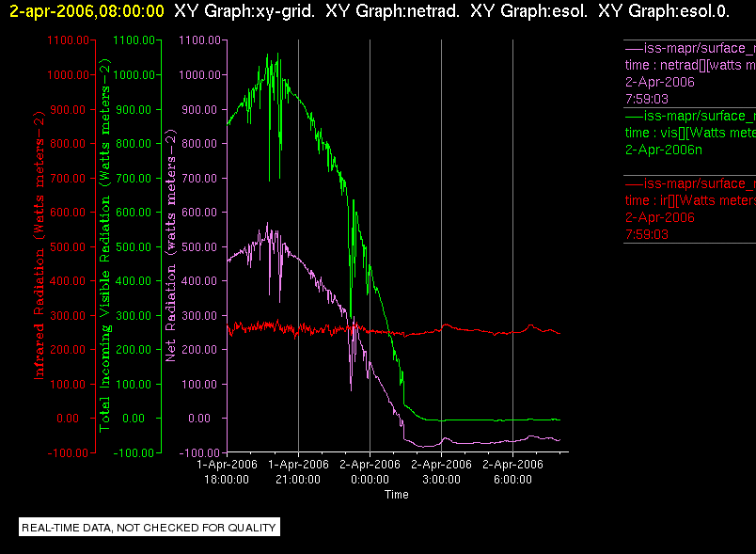Click 'time : vis[][Watts' legend line
The width and height of the screenshot is (756, 554).
pos(690,133)
